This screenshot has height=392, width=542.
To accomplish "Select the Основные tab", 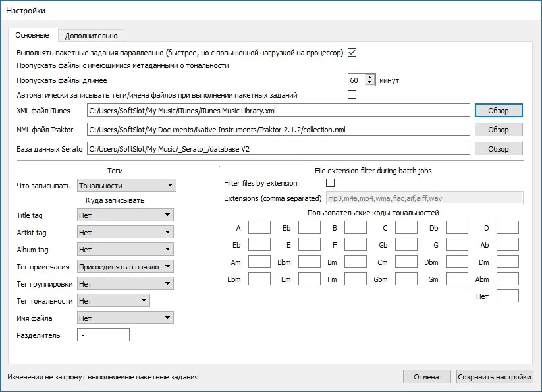I will [32, 35].
